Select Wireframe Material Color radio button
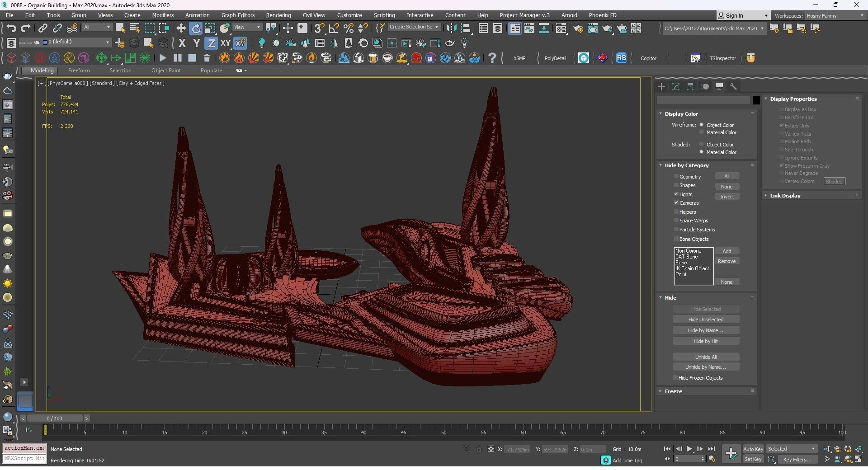868x470 pixels. [x=702, y=132]
